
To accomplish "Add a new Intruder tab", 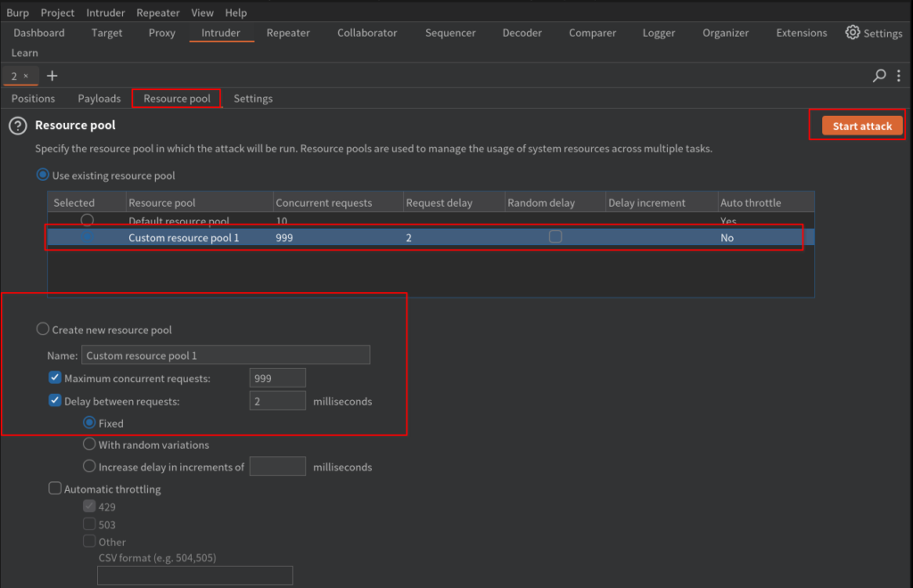I will click(53, 76).
